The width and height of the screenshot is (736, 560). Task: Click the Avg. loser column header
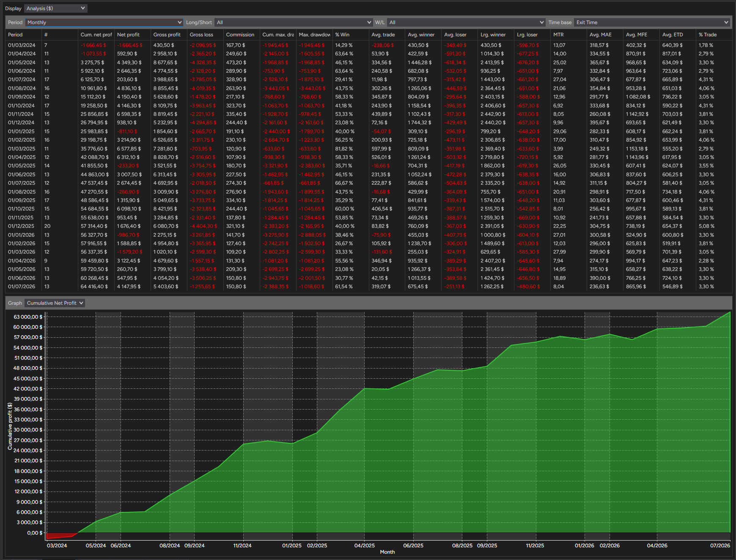coord(460,35)
